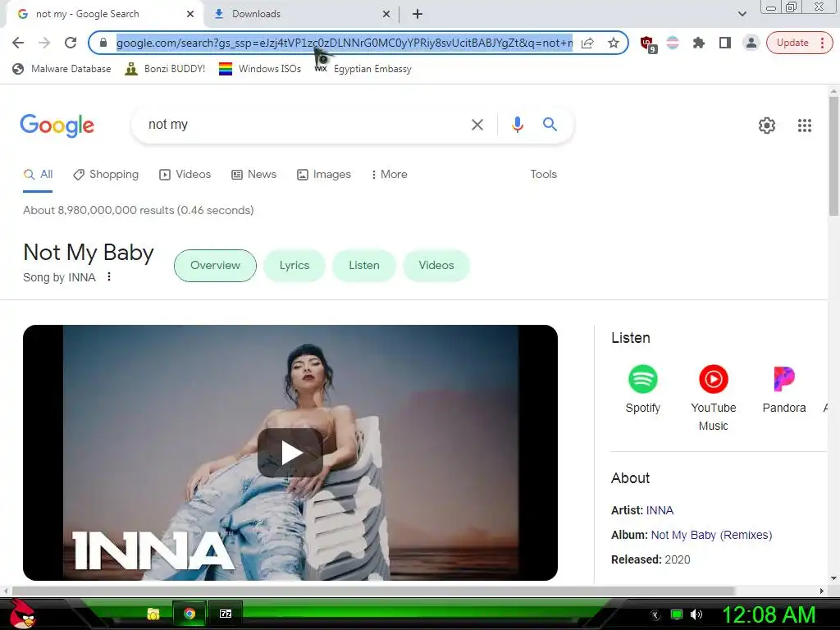Open the file explorer taskbar icon
The width and height of the screenshot is (840, 630).
point(153,614)
